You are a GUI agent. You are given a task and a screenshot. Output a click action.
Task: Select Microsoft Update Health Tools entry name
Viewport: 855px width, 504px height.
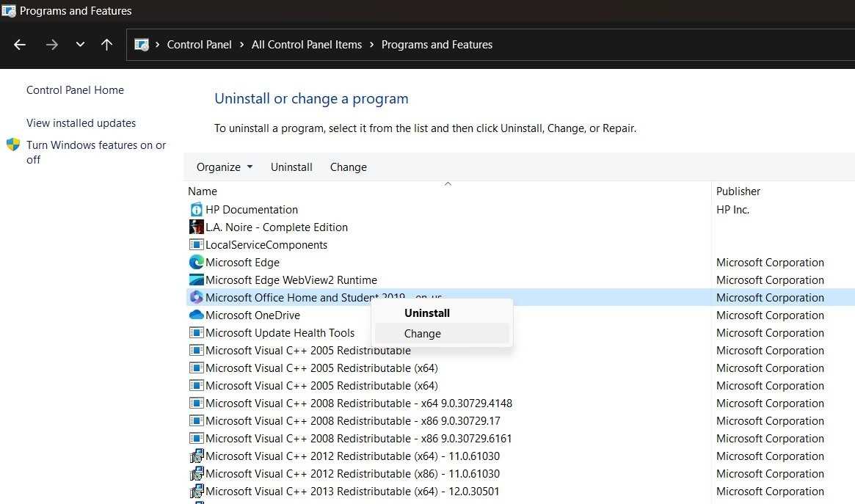coord(280,332)
